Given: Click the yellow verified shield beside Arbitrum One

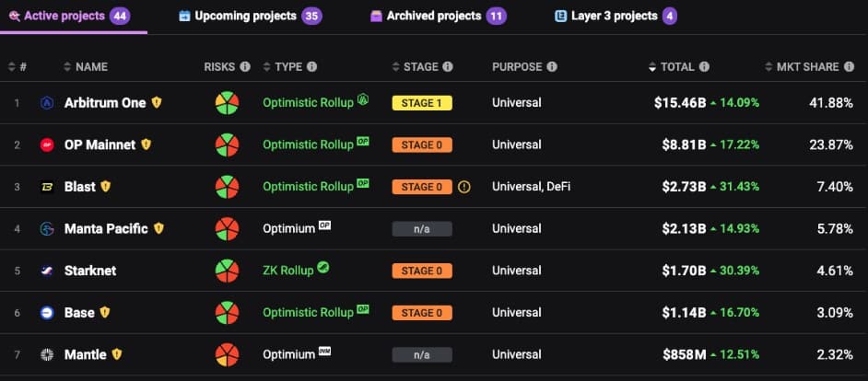Looking at the screenshot, I should [157, 103].
